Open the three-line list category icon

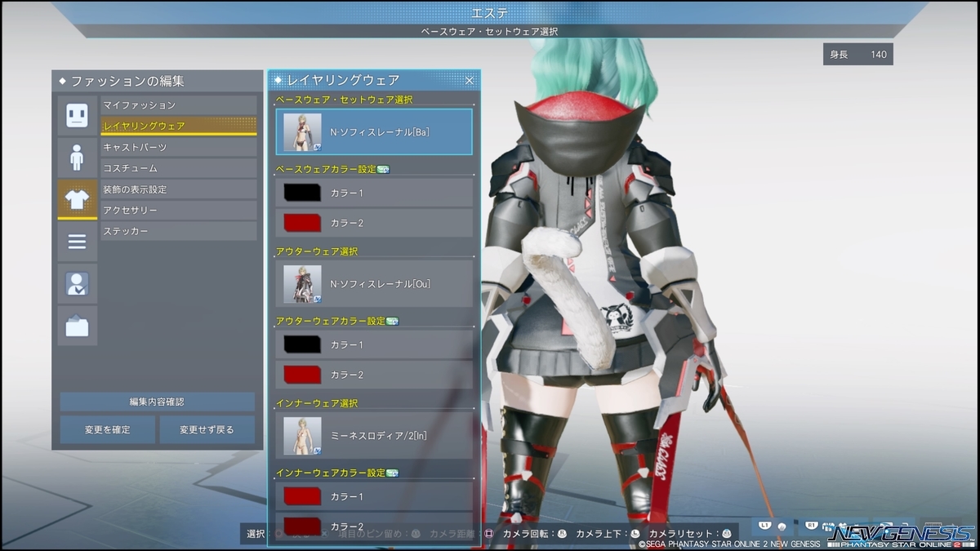click(77, 241)
